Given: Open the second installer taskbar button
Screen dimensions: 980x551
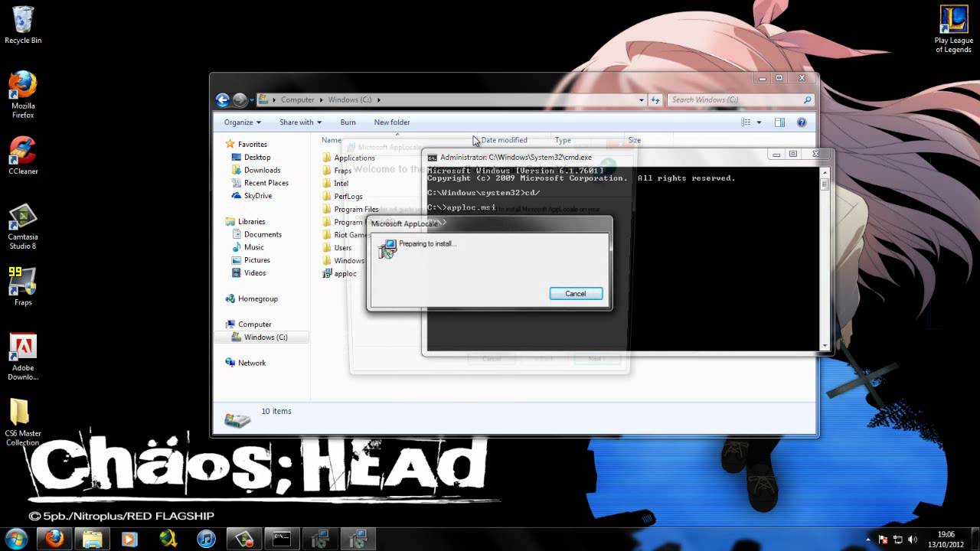Looking at the screenshot, I should pos(358,539).
